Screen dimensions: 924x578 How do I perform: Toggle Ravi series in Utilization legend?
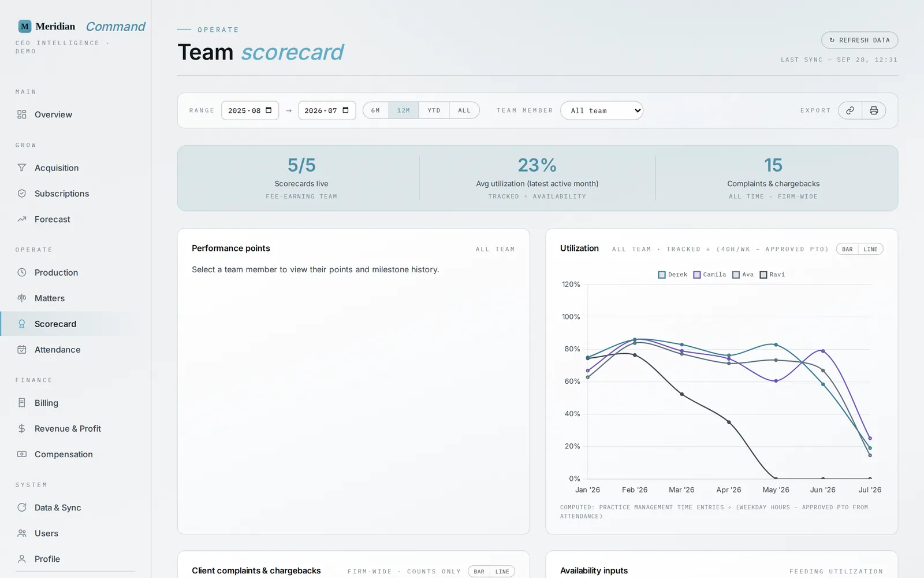(772, 275)
